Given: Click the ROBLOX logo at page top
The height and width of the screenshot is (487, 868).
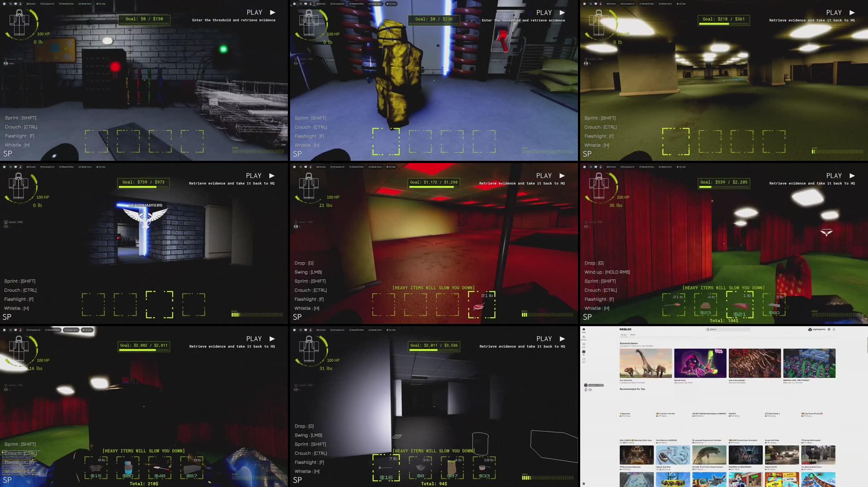Looking at the screenshot, I should pos(626,329).
